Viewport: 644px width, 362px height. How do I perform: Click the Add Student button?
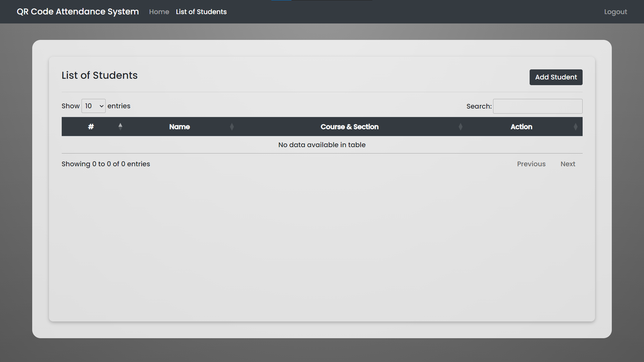coord(556,77)
